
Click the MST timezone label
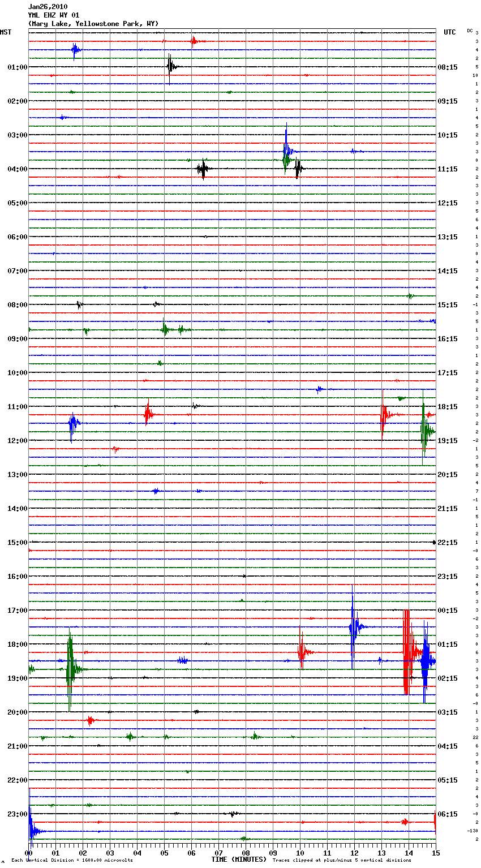pyautogui.click(x=6, y=32)
